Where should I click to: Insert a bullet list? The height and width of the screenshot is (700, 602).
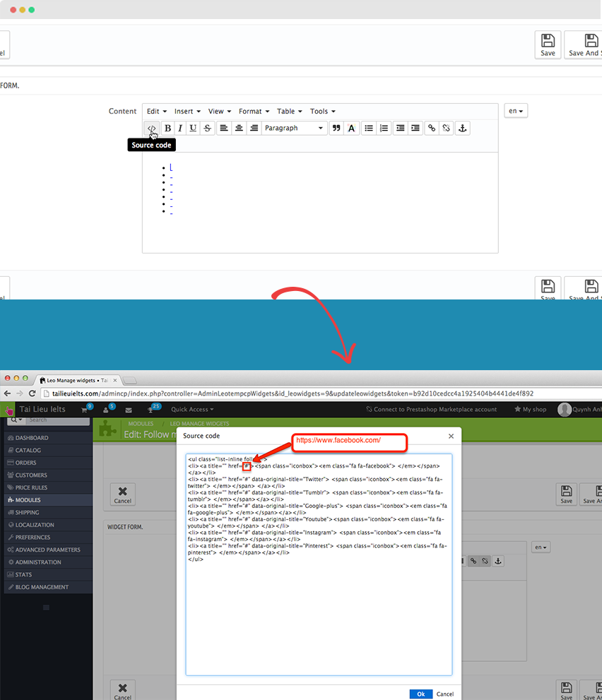[x=368, y=129]
